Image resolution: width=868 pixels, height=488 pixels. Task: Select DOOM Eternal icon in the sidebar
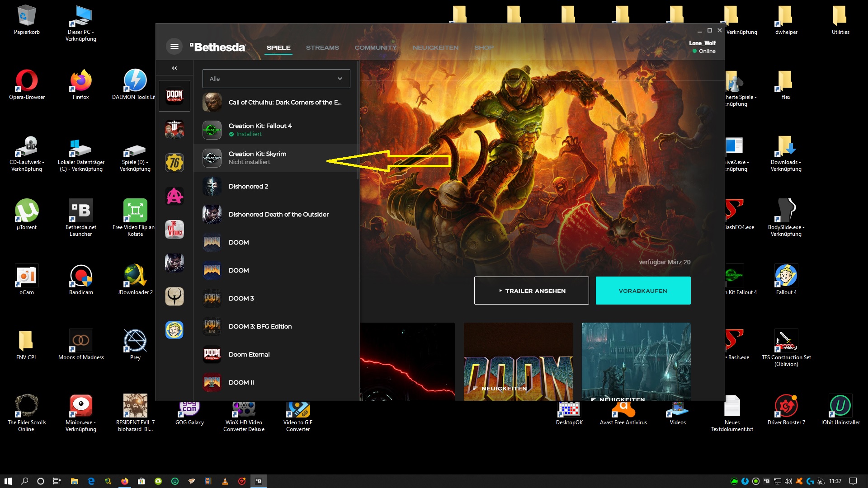pos(175,96)
